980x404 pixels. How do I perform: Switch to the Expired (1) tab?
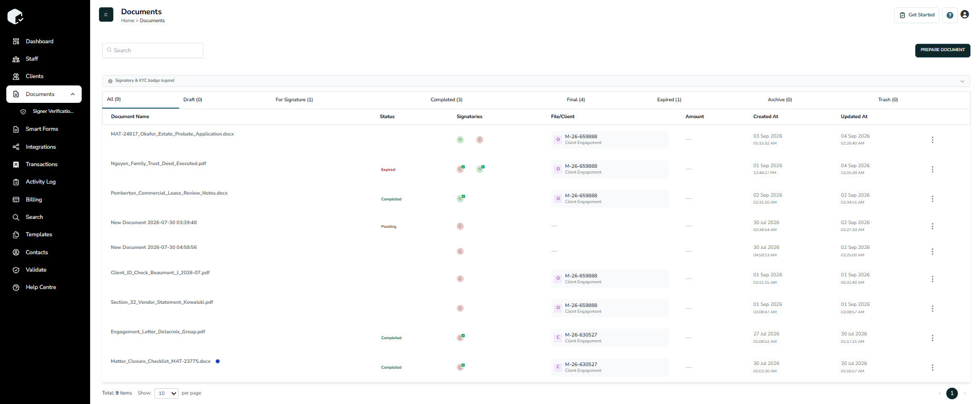[669, 100]
